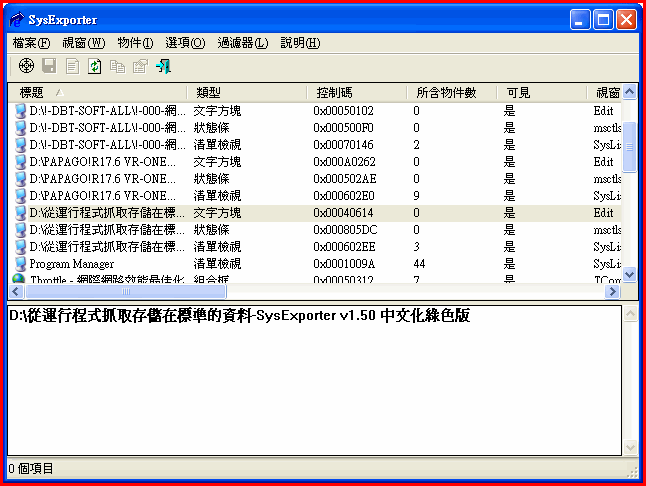This screenshot has width=646, height=486.
Task: Click the save (floppy disk) toolbar icon
Action: [49, 66]
